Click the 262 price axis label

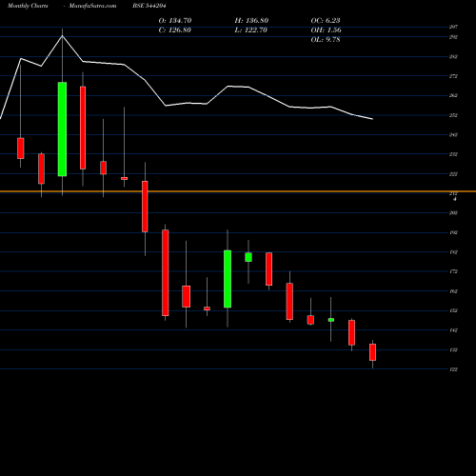453,95
